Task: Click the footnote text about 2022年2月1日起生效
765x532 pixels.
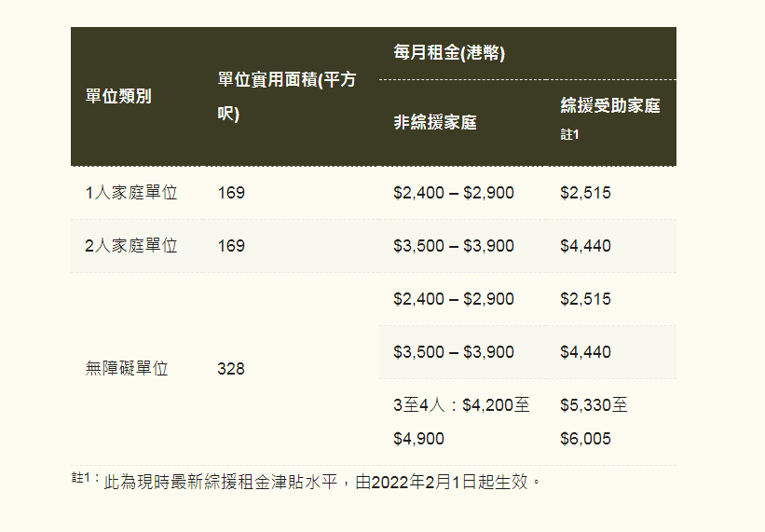Action: (322, 483)
